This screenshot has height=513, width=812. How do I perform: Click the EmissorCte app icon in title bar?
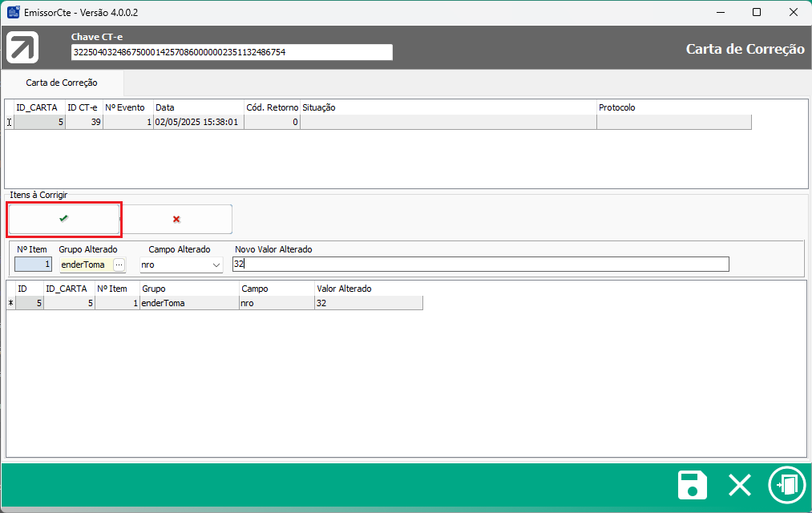[13, 12]
